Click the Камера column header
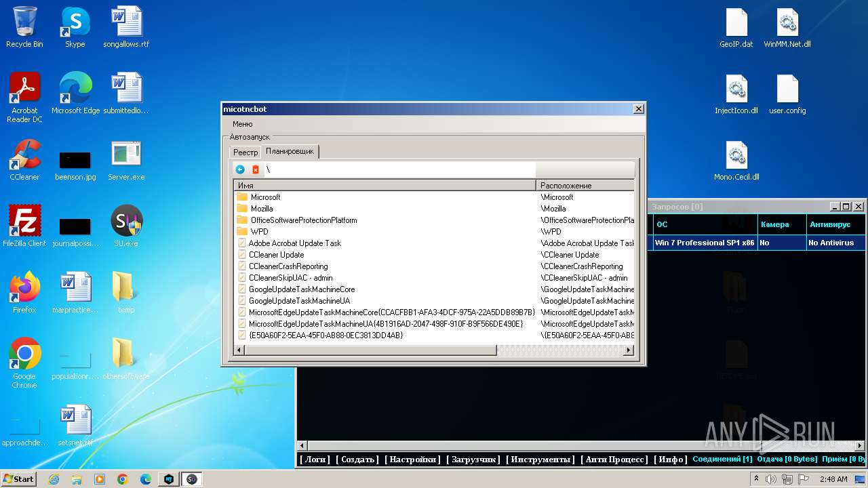Viewport: 868px width, 488px height. tap(781, 224)
